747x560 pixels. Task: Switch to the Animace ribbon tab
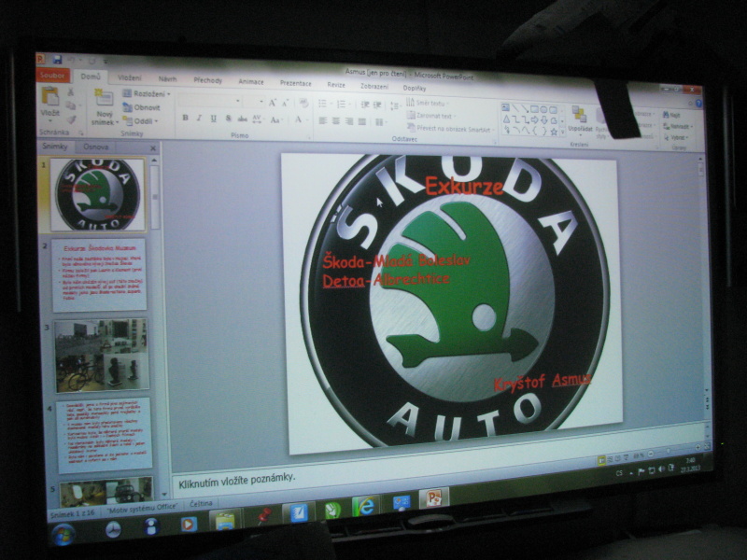[x=251, y=81]
